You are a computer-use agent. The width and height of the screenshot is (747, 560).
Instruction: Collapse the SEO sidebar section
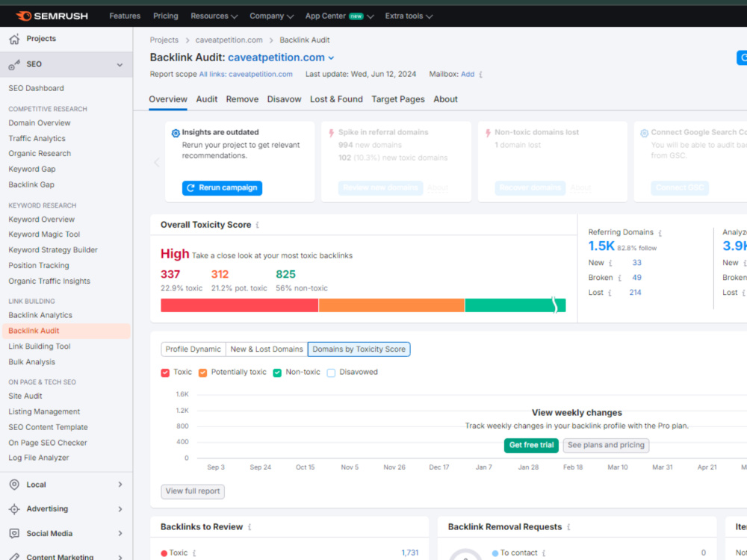pyautogui.click(x=120, y=65)
